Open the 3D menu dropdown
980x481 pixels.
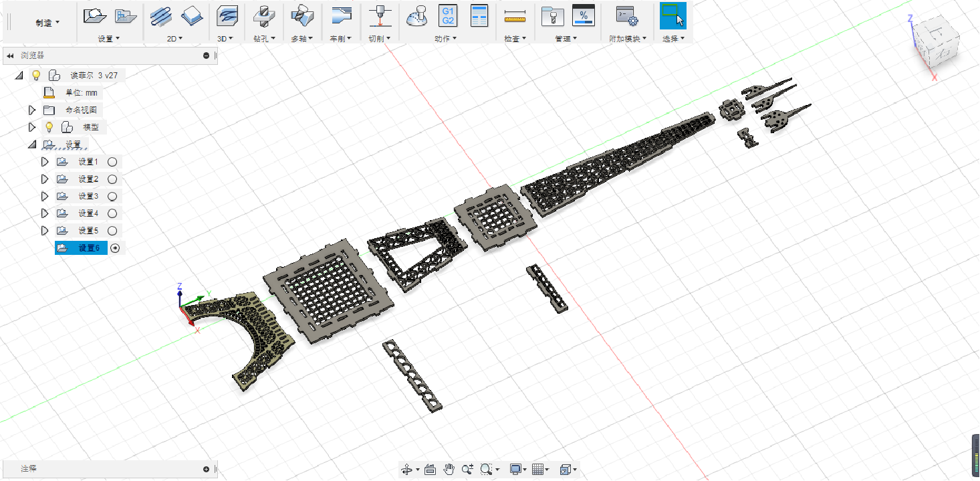(x=225, y=39)
